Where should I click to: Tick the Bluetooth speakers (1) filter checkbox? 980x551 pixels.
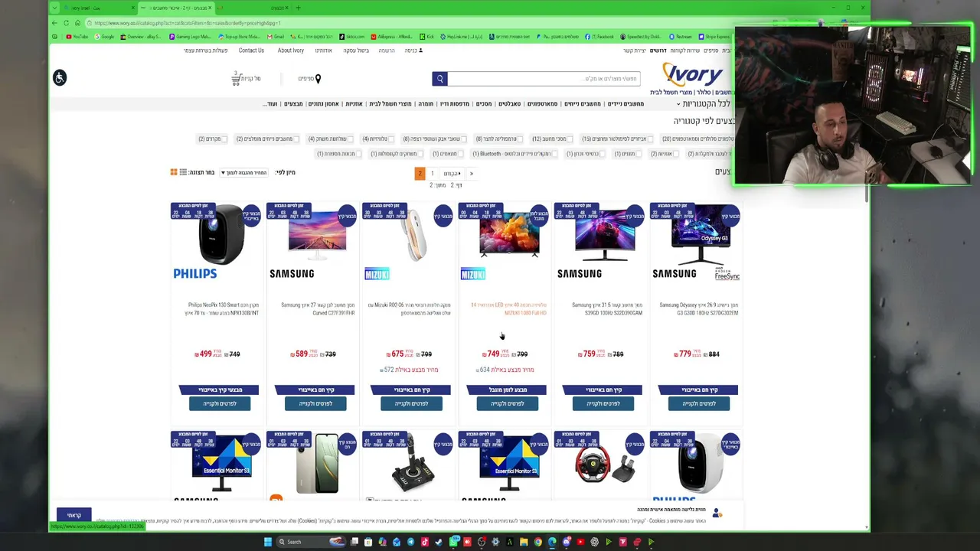(x=554, y=154)
